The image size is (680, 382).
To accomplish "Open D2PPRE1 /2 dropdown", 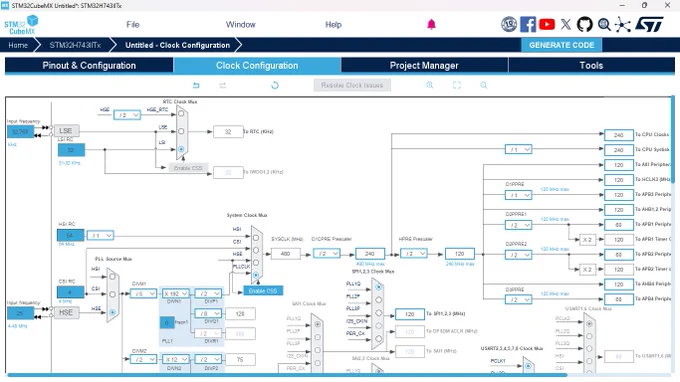I will coord(518,225).
